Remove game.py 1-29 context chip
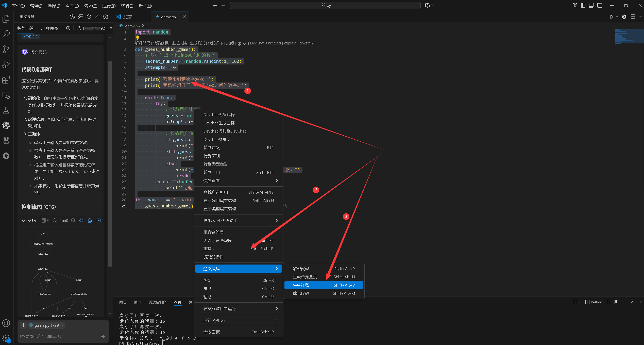Image resolution: width=644 pixels, height=345 pixels. coord(62,325)
